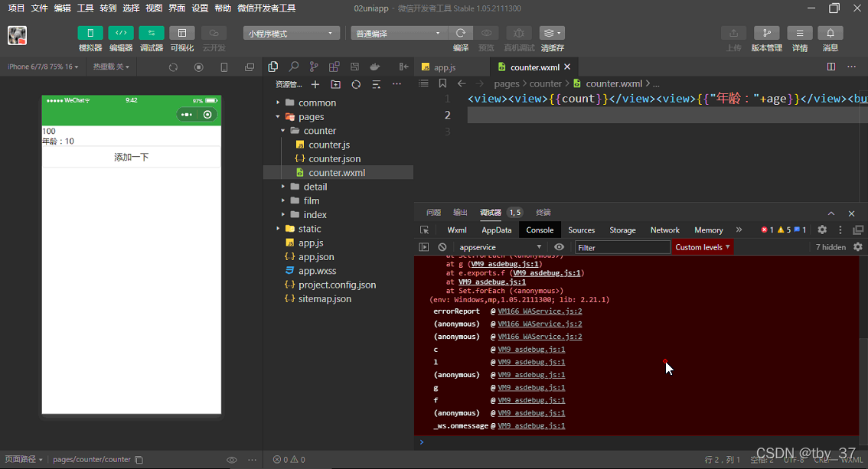Viewport: 868px width, 469px height.
Task: Open the source control branch icon
Action: [x=314, y=67]
